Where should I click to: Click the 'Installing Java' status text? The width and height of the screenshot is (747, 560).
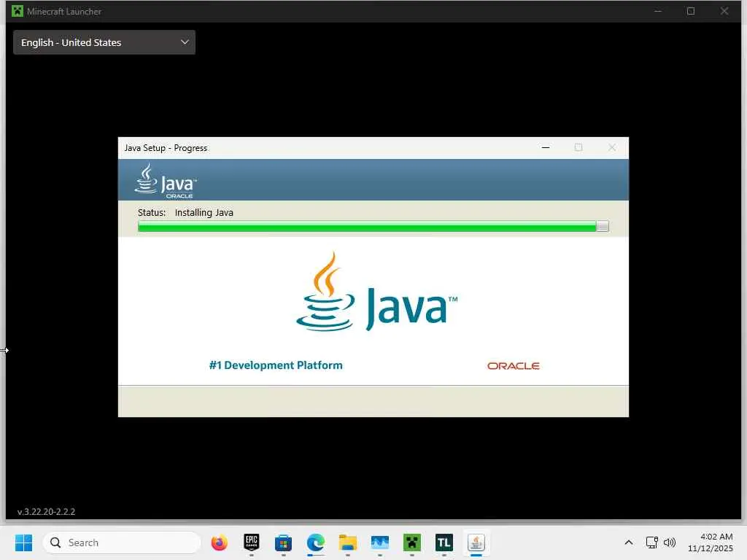[x=204, y=212]
